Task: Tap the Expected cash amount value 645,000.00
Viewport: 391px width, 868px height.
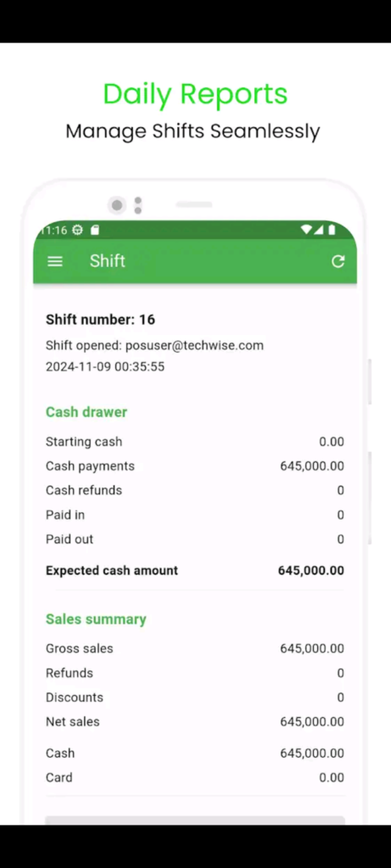Action: tap(310, 570)
